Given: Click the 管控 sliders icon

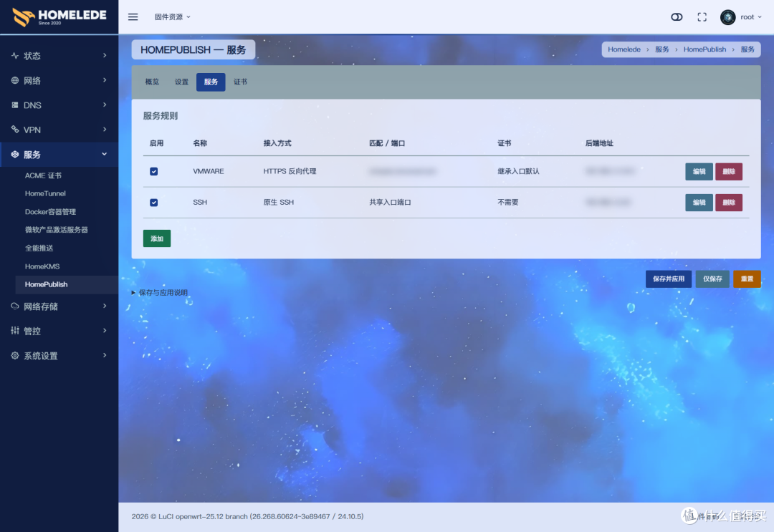Looking at the screenshot, I should point(15,331).
